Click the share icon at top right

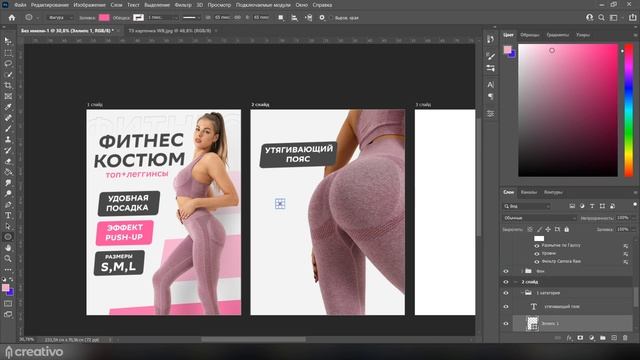(632, 18)
